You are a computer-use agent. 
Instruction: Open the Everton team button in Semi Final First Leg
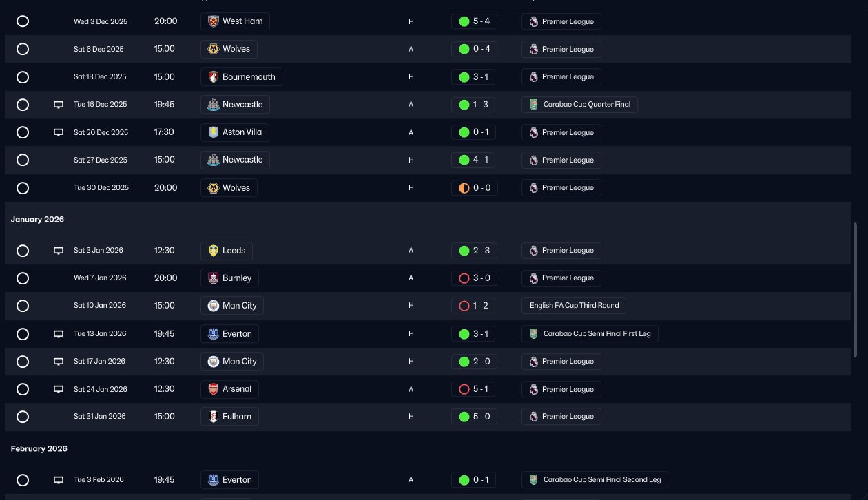230,334
